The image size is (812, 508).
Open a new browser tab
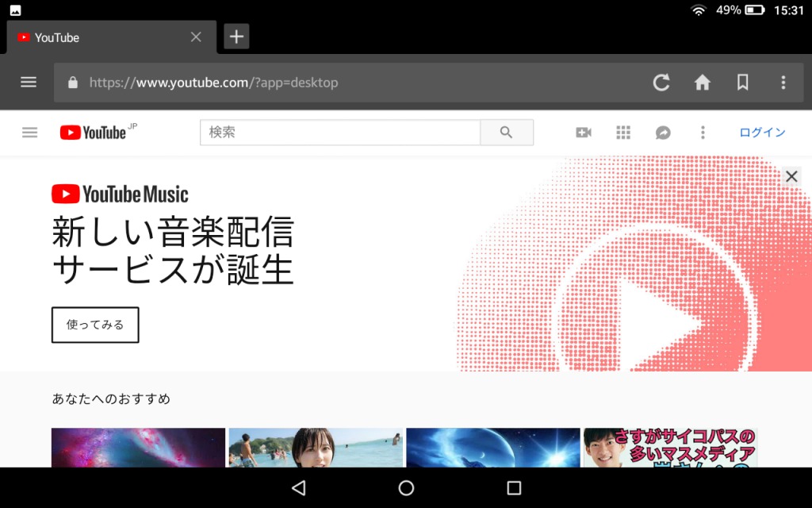point(236,37)
